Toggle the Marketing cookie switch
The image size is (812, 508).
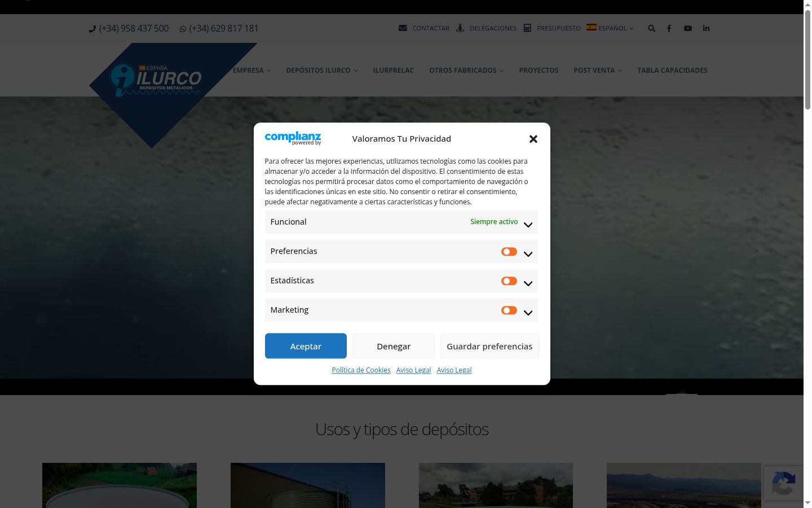(509, 310)
